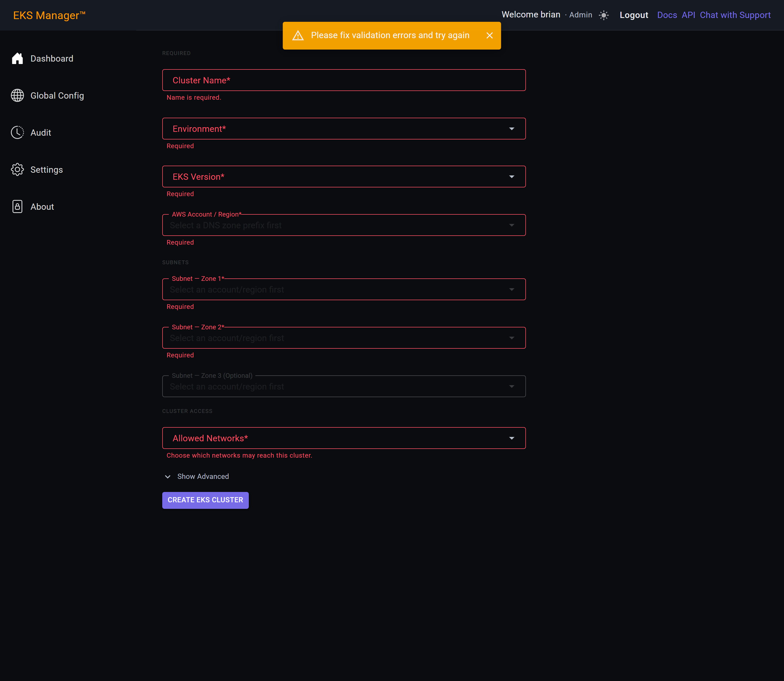The height and width of the screenshot is (681, 784).
Task: Open the Environment dropdown
Action: click(x=344, y=129)
